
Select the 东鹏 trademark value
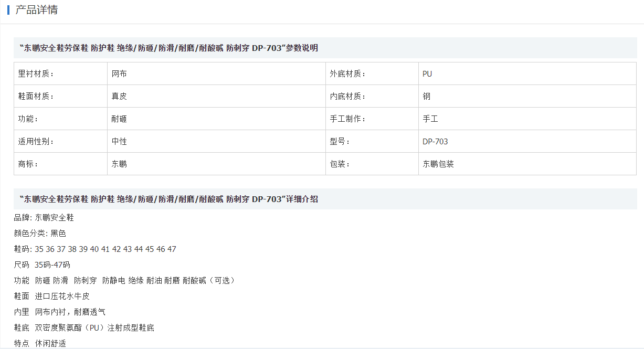click(217, 164)
